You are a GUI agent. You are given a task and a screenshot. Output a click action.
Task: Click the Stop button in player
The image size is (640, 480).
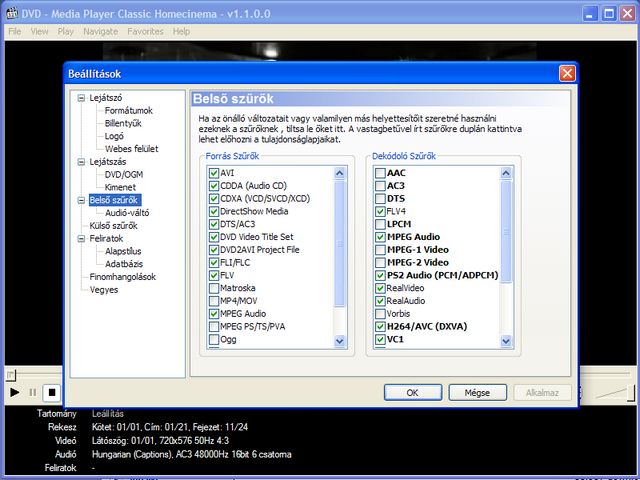52,393
